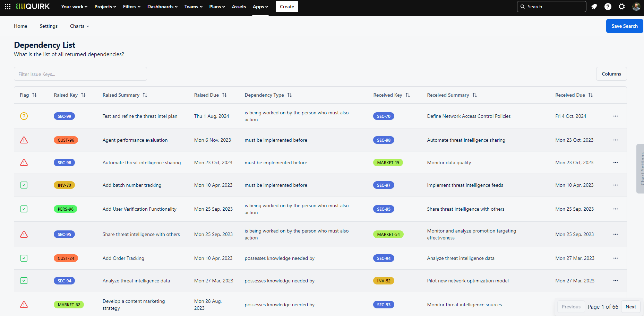This screenshot has height=316, width=644.
Task: Open the PERS-96 raised key badge
Action: [x=66, y=209]
